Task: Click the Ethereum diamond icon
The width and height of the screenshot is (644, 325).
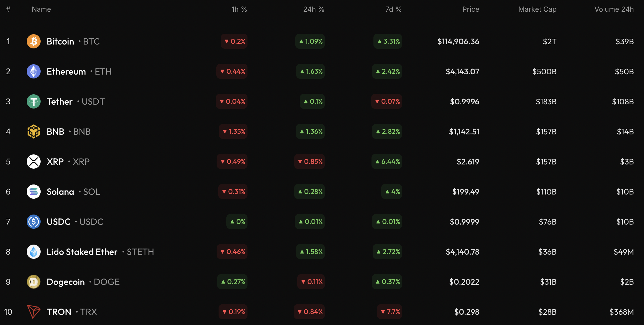Action: pyautogui.click(x=34, y=72)
